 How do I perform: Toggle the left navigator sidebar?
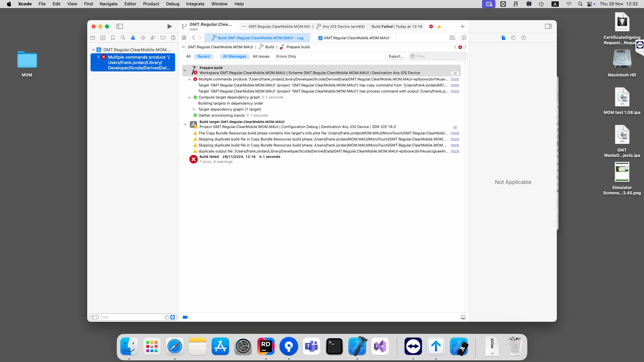point(119,26)
